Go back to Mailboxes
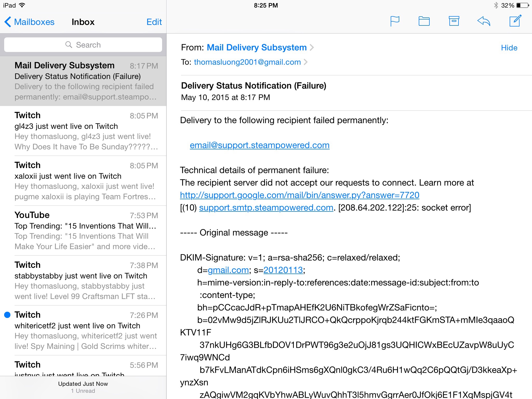The height and width of the screenshot is (399, 532). pyautogui.click(x=30, y=22)
